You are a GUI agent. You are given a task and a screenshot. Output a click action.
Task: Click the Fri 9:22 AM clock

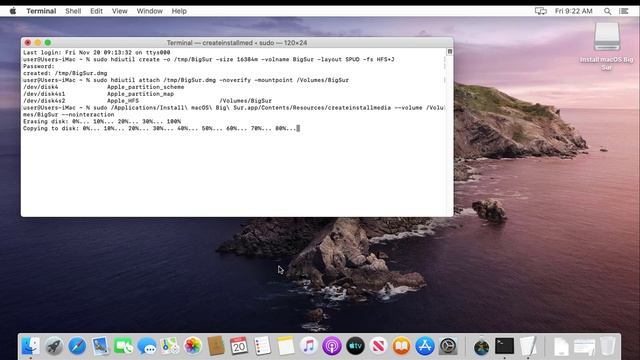[x=573, y=11]
